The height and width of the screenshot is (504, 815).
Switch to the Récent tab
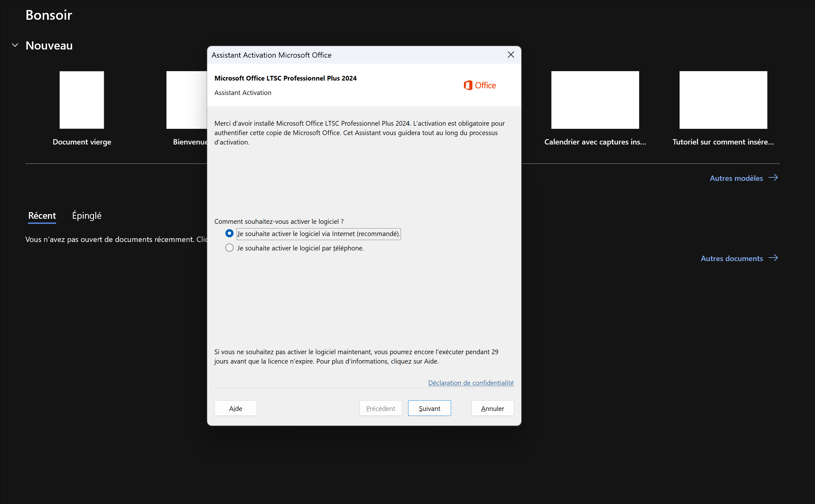(x=42, y=216)
